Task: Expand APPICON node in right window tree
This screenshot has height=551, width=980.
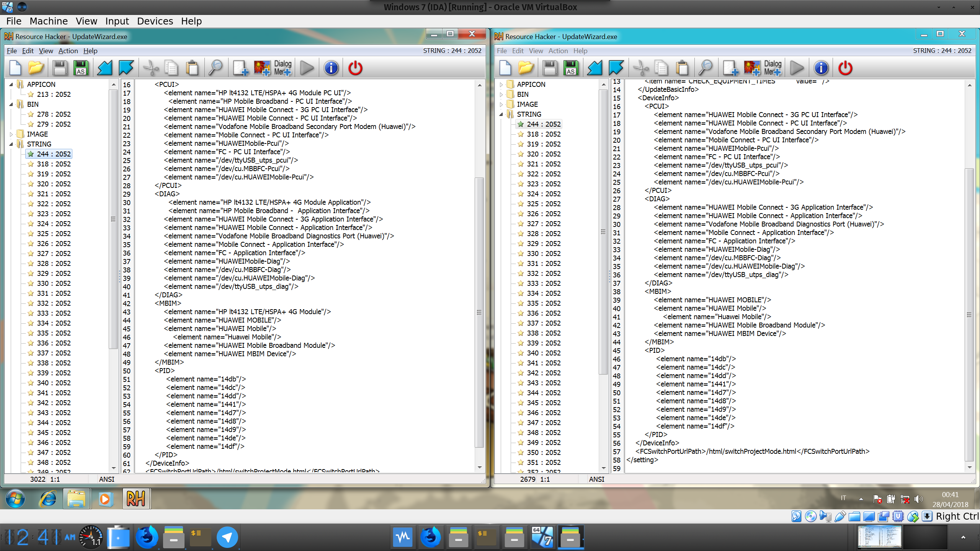Action: (x=501, y=84)
